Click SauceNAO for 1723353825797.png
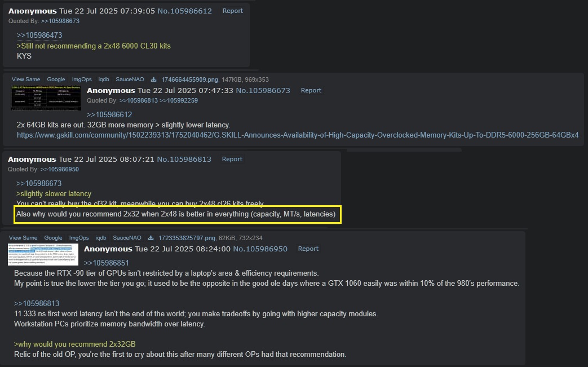Viewport: 588px width, 367px height. (127, 238)
